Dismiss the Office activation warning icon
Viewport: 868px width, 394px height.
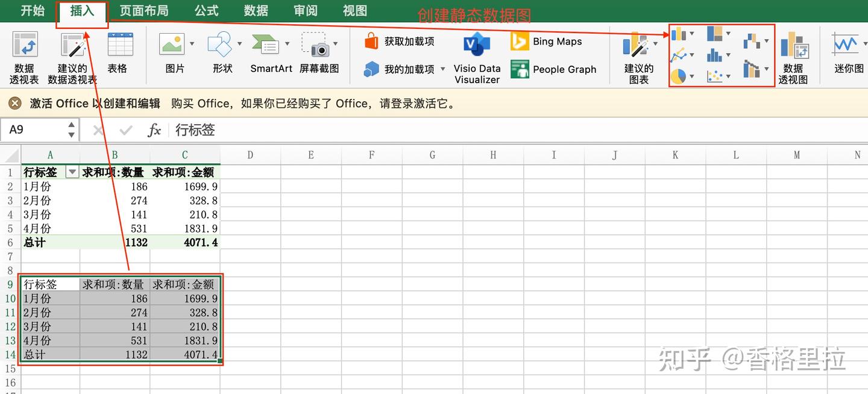pos(15,104)
